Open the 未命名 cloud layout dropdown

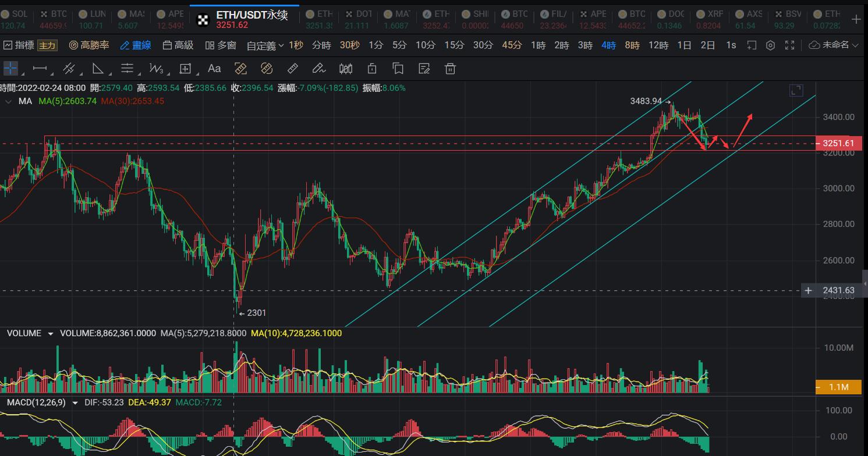[x=833, y=45]
